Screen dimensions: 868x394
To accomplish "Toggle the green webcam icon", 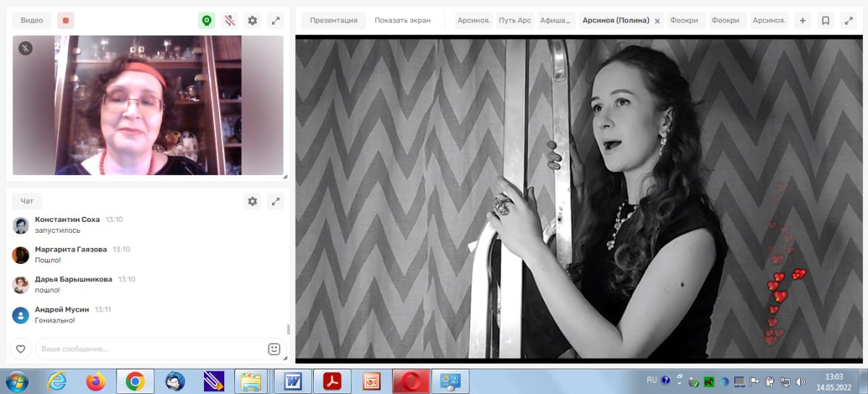I will pyautogui.click(x=207, y=21).
